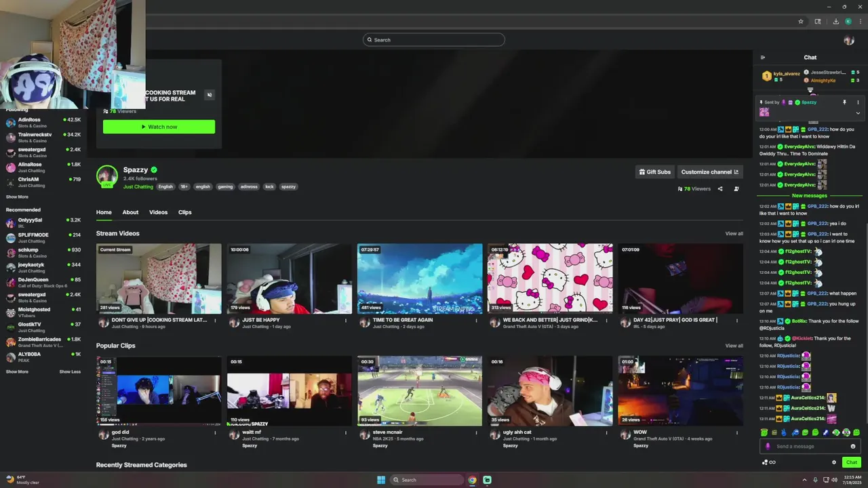This screenshot has height=488, width=868.
Task: Open JUST BE HAPPY video thumbnail
Action: [x=290, y=279]
